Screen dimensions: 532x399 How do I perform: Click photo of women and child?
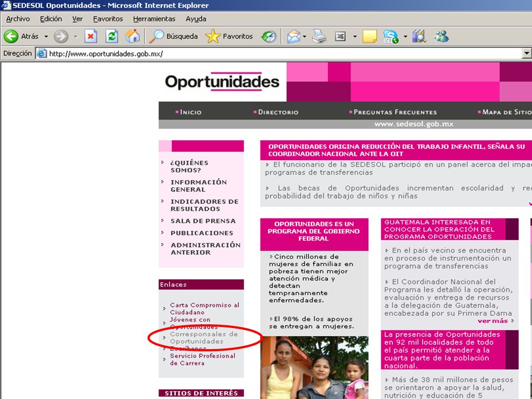tap(314, 367)
